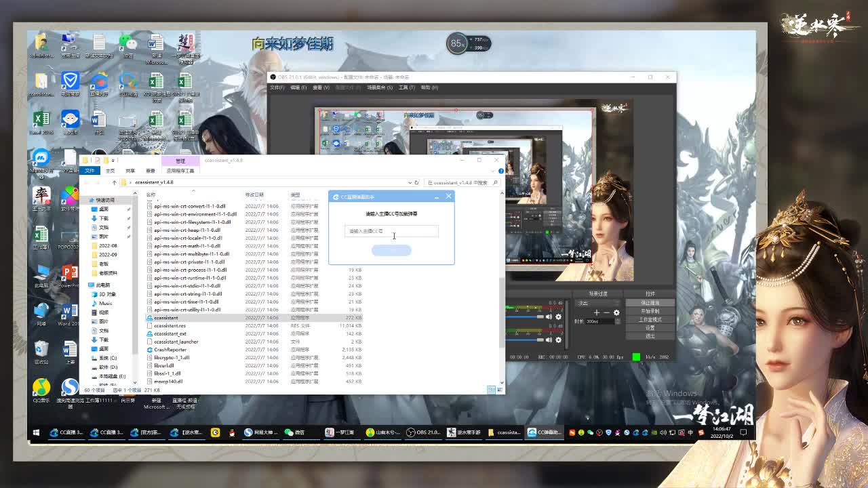Viewport: 868px width, 488px height.
Task: Open 编辑(E) menu in OBS
Action: (x=298, y=87)
